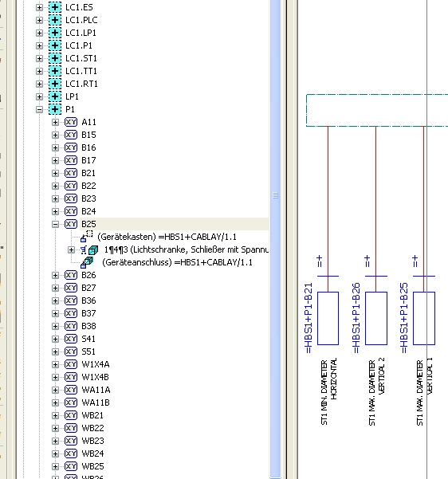Open the Geräteanschluss =HBS1+CABLAY/1.1 entry
The image size is (448, 479).
click(x=177, y=262)
